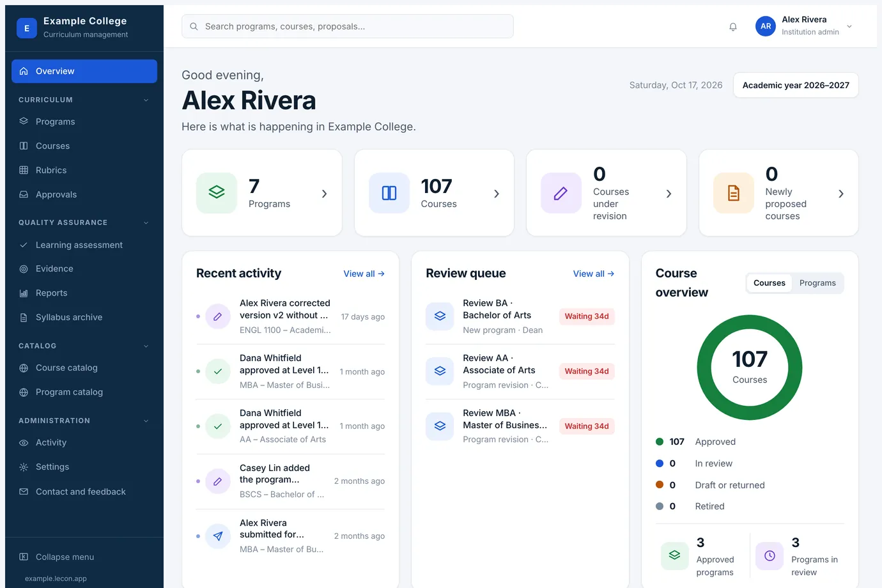Open the Alex Rivera account dropdown chevron

click(x=849, y=27)
